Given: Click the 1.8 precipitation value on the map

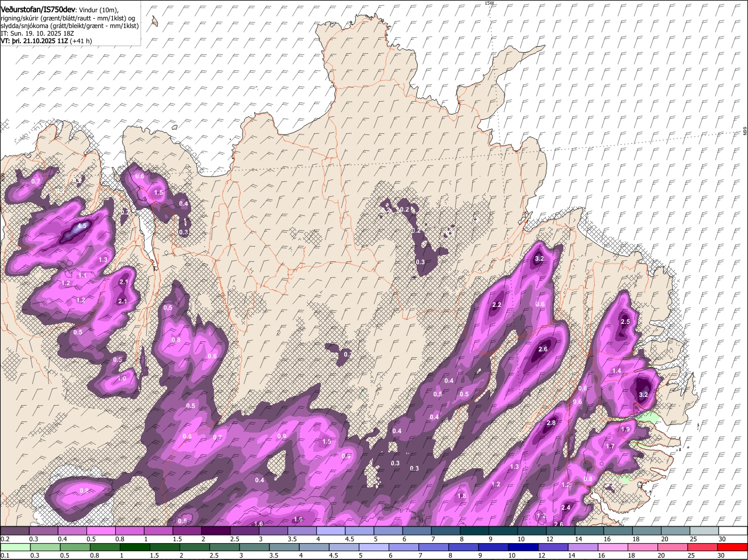Looking at the screenshot, I should pyautogui.click(x=462, y=496).
